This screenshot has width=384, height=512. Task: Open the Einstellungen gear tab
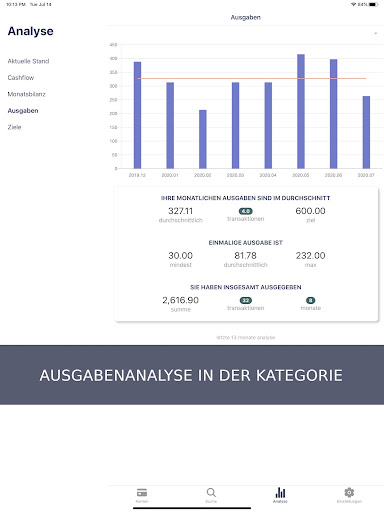tap(349, 495)
